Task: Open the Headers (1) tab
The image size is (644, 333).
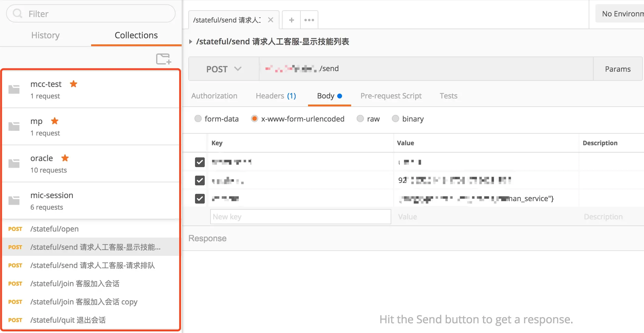Action: tap(276, 96)
